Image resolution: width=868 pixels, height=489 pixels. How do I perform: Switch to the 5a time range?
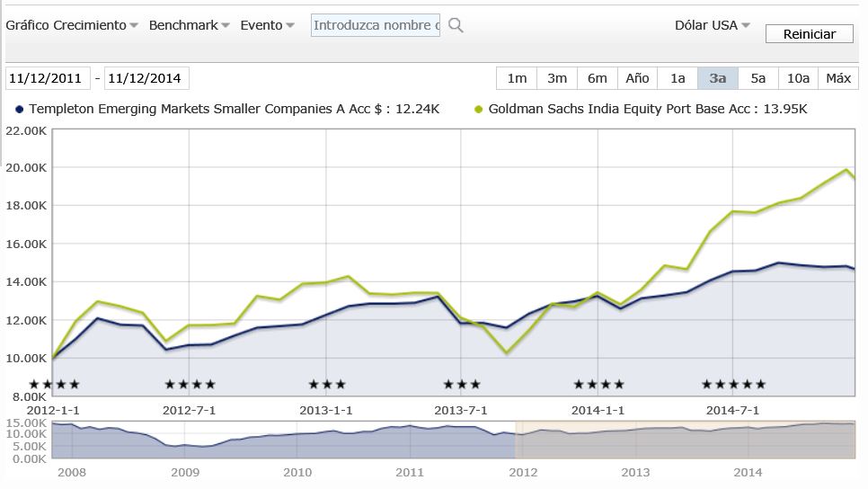pos(757,78)
